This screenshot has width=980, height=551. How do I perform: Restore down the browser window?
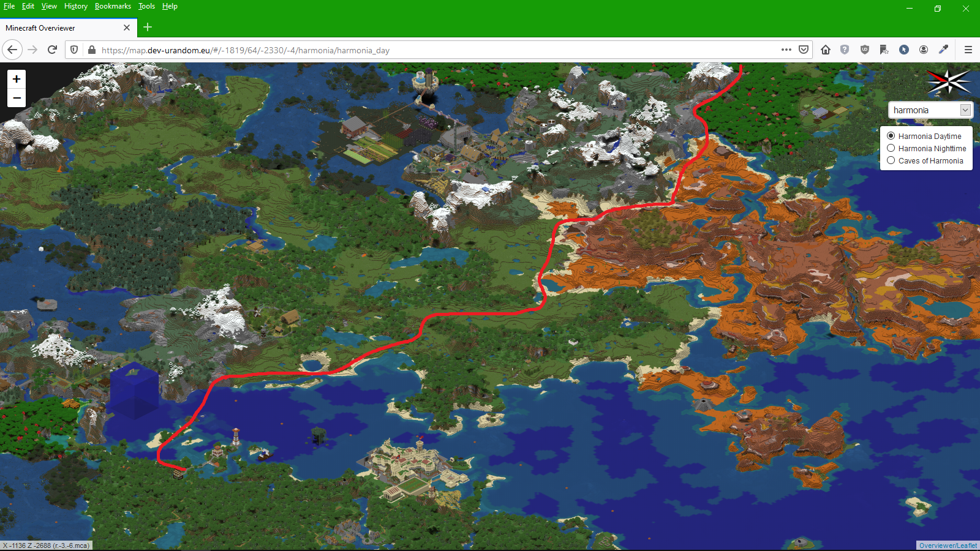click(938, 9)
